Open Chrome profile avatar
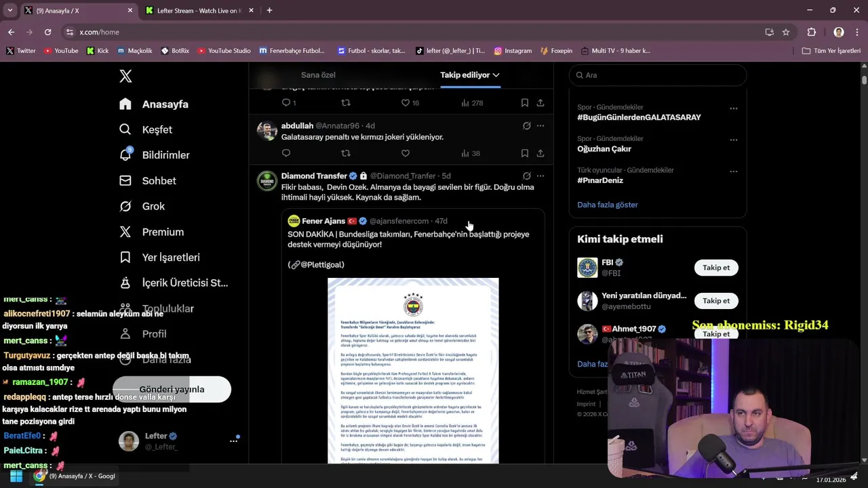This screenshot has width=868, height=488. pos(839,32)
